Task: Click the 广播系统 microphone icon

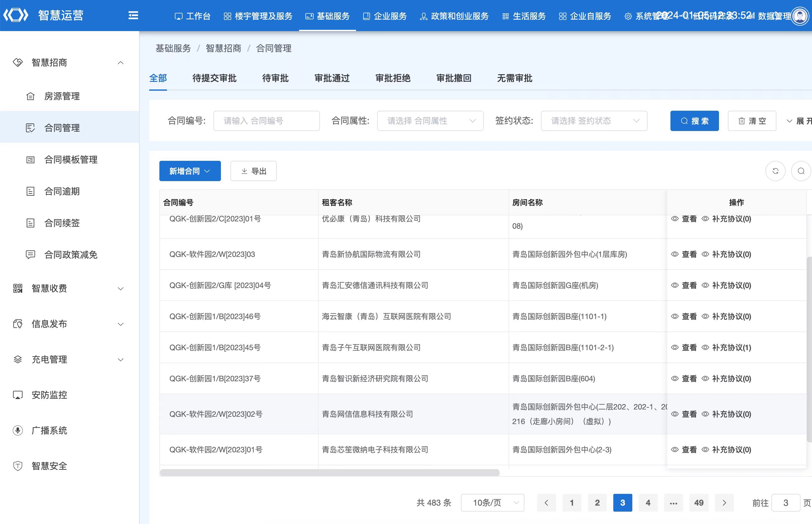Action: pos(18,430)
